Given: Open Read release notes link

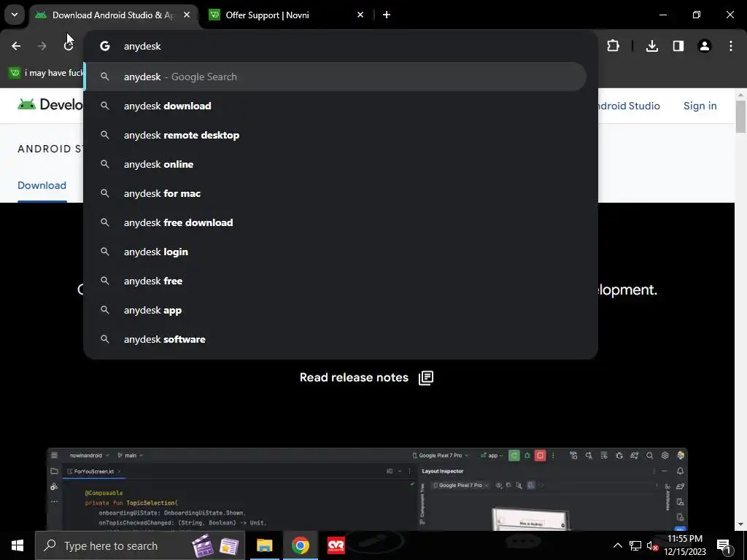Looking at the screenshot, I should pyautogui.click(x=354, y=377).
